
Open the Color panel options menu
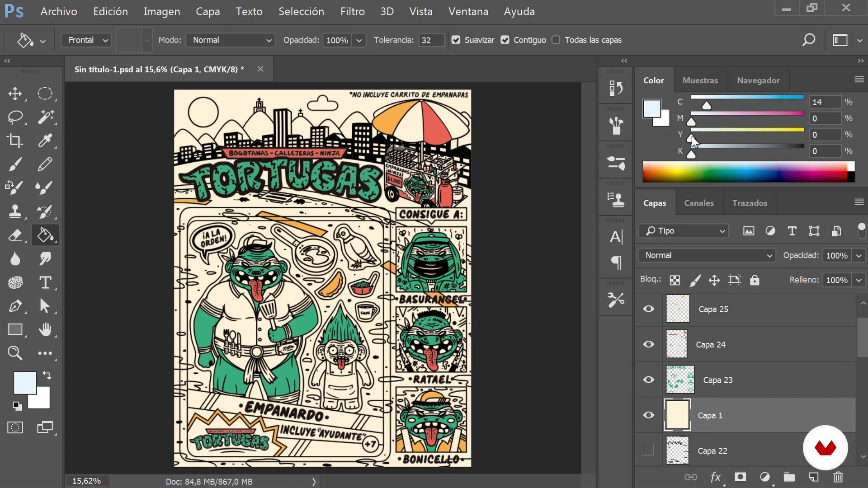859,80
